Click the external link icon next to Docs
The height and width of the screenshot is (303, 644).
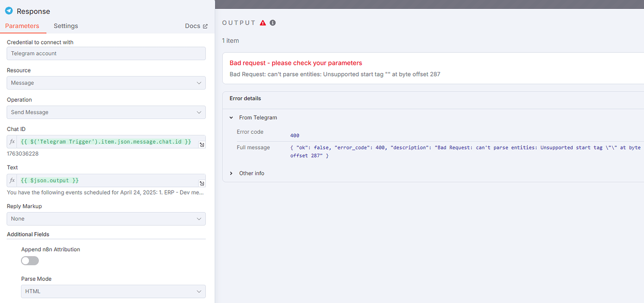tap(206, 26)
